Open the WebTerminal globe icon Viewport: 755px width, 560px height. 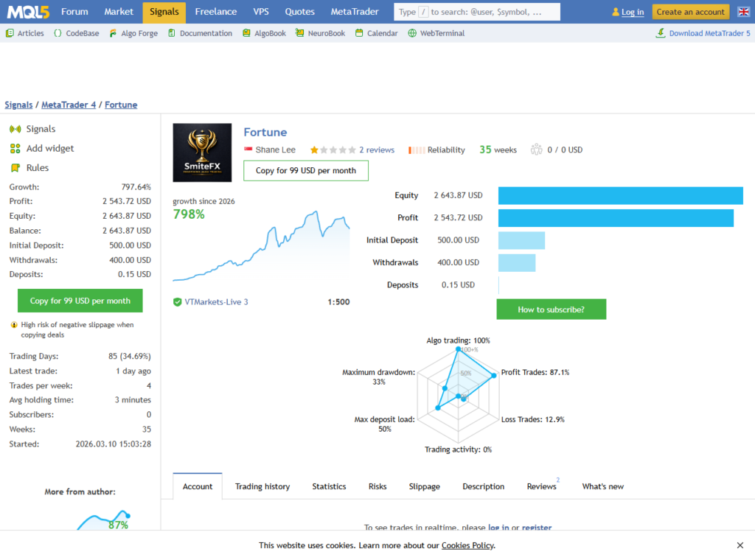coord(412,33)
